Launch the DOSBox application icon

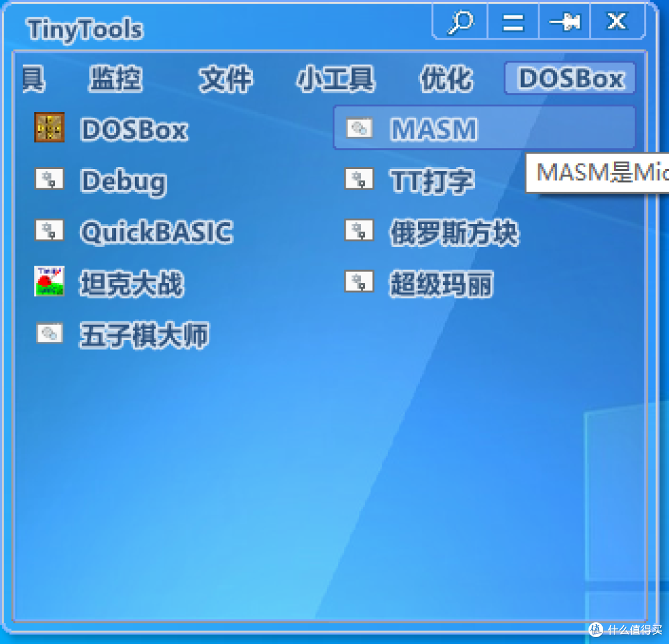(50, 127)
